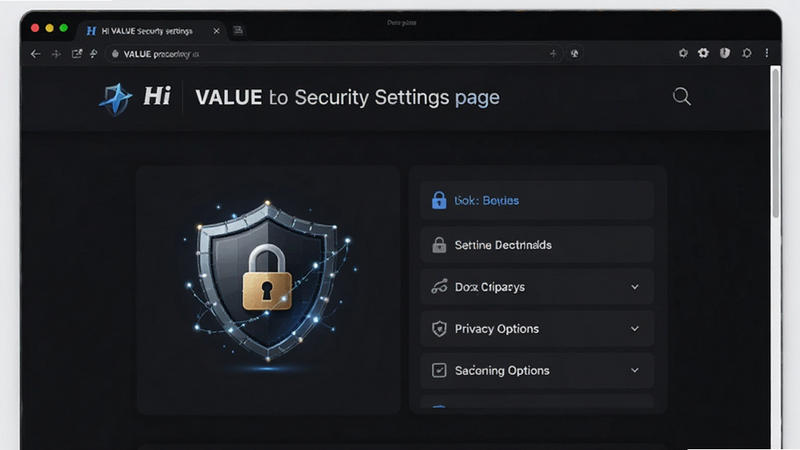Click the page heading VALUE to Security Settings

click(x=347, y=97)
